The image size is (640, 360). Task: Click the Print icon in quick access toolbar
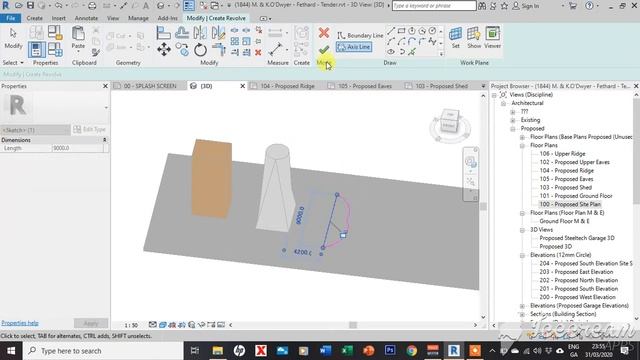pos(92,6)
